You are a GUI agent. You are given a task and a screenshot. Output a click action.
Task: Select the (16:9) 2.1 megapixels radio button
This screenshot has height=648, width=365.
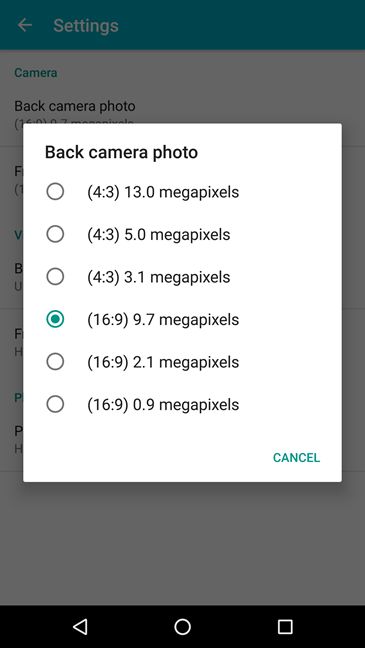pyautogui.click(x=55, y=362)
